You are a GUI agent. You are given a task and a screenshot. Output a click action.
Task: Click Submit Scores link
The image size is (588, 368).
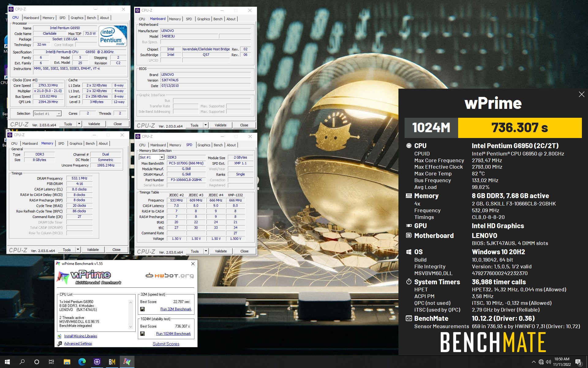(x=166, y=344)
